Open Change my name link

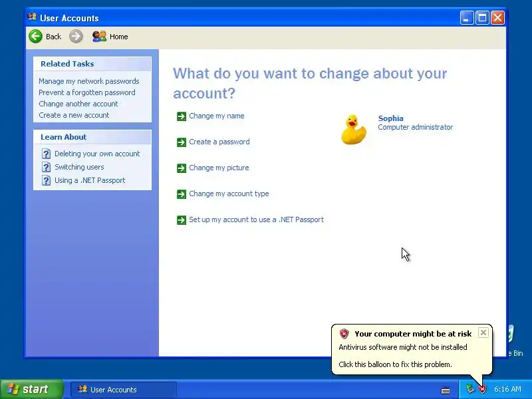click(217, 116)
